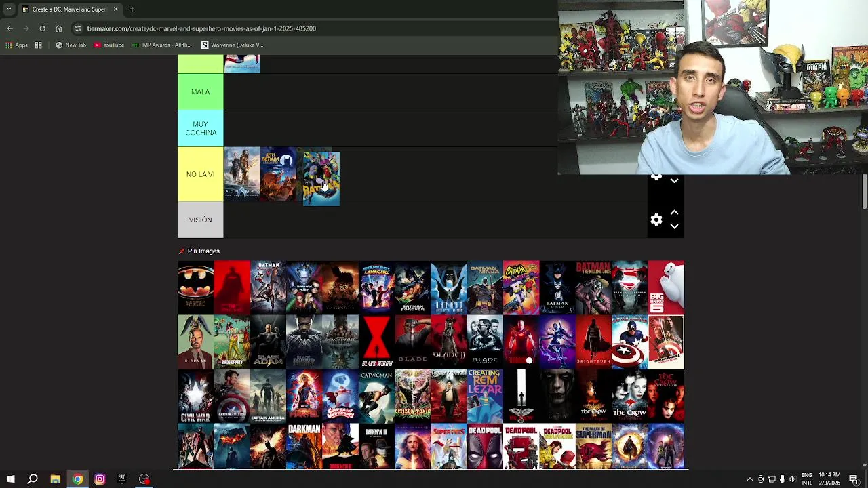Move NO LA VI row down with chevron

674,181
